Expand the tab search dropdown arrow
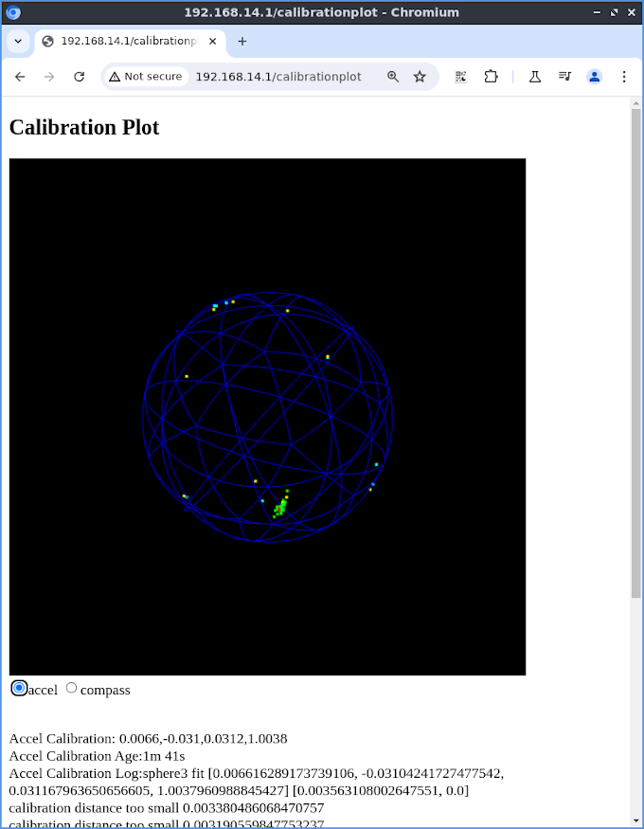This screenshot has height=829, width=644. (x=18, y=42)
